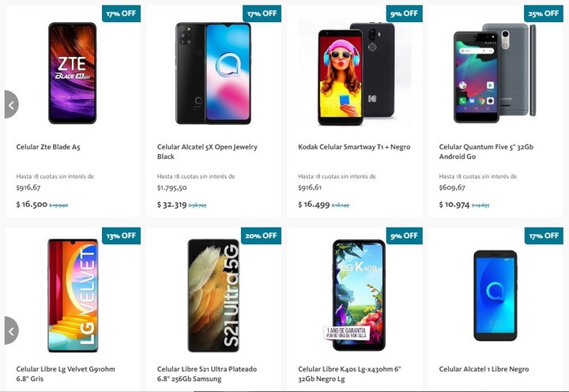Click the bottom row left carousel arrow

[10, 331]
